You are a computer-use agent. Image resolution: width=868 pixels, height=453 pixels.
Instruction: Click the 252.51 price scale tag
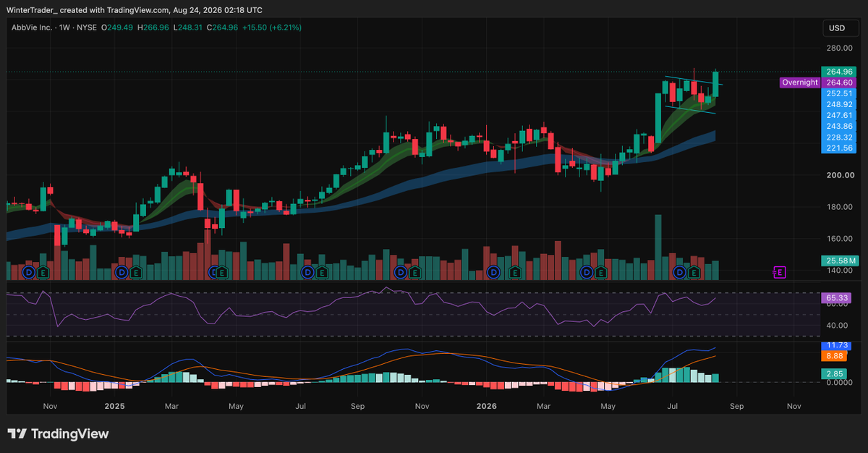point(839,93)
